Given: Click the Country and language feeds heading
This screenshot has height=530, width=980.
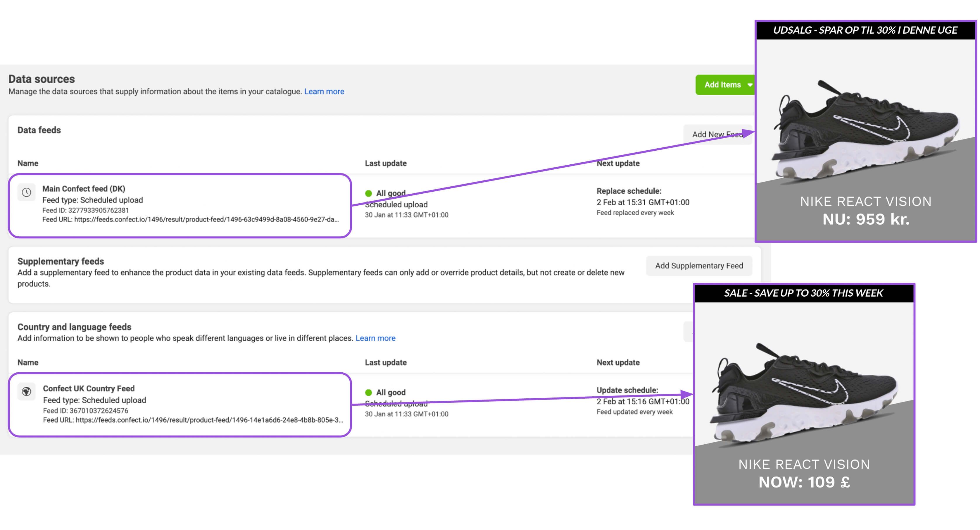Looking at the screenshot, I should [x=74, y=327].
